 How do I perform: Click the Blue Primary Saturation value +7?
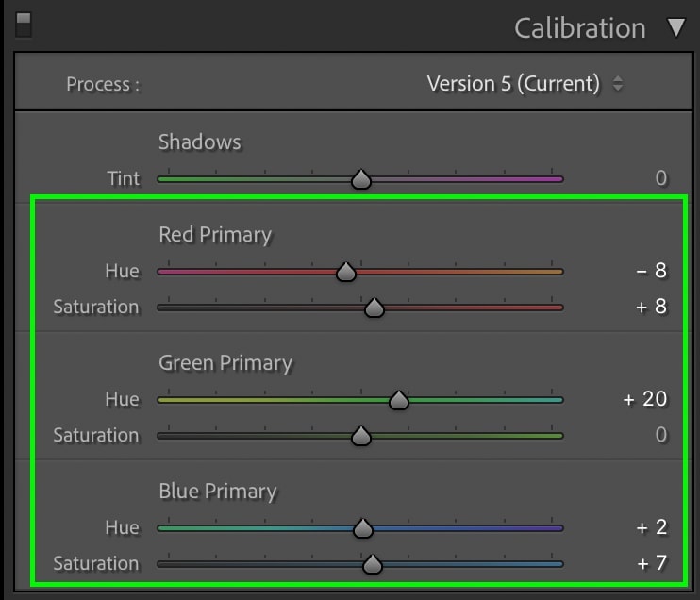click(651, 564)
